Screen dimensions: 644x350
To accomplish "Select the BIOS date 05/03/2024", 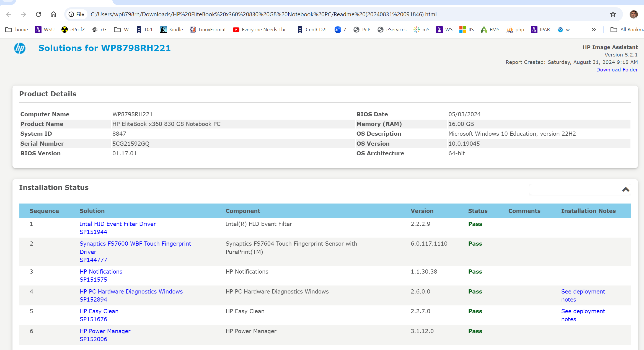I will [x=464, y=114].
